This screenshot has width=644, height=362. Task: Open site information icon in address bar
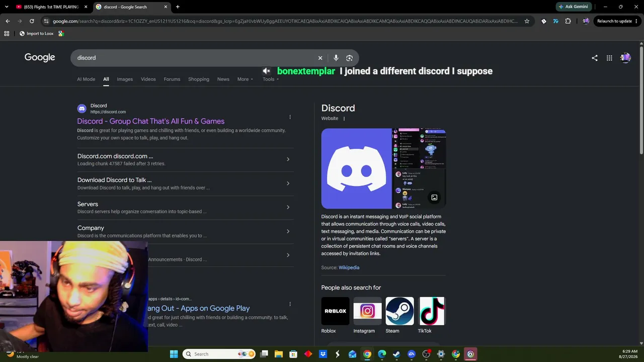coord(46,21)
